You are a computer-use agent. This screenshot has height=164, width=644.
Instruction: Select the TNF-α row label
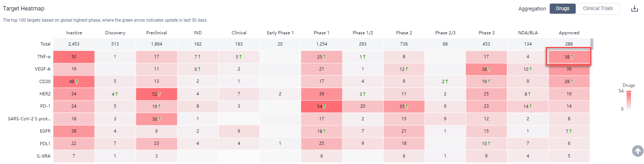point(44,57)
